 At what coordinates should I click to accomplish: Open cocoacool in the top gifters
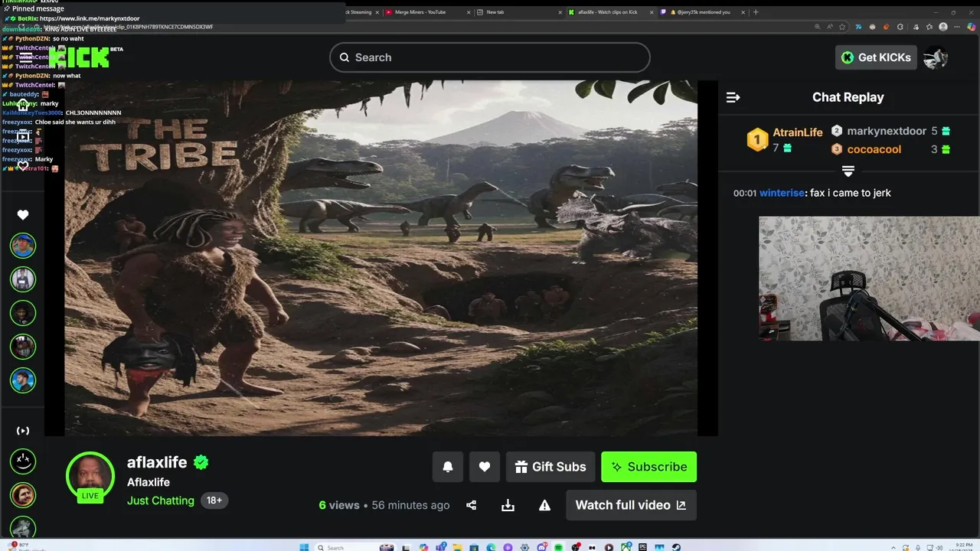(874, 149)
